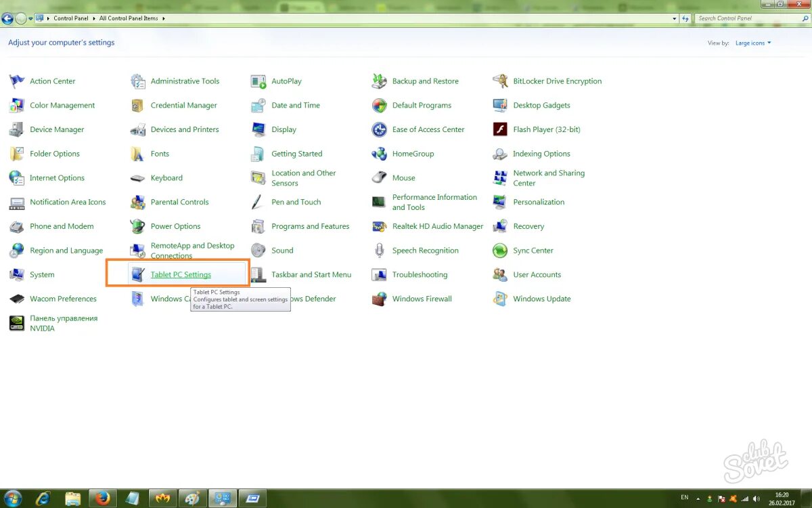Click the System link
Viewport: 812px width, 508px height.
click(42, 274)
